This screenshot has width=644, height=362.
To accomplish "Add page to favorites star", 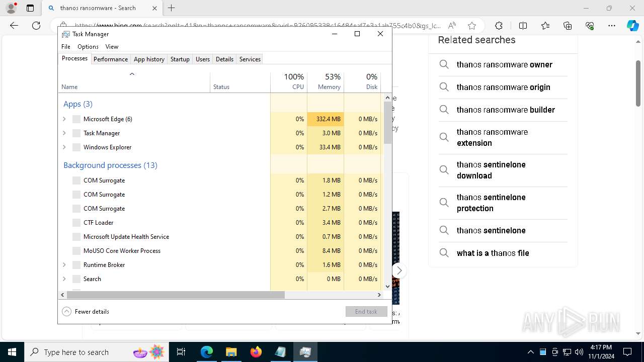I will pos(471,26).
